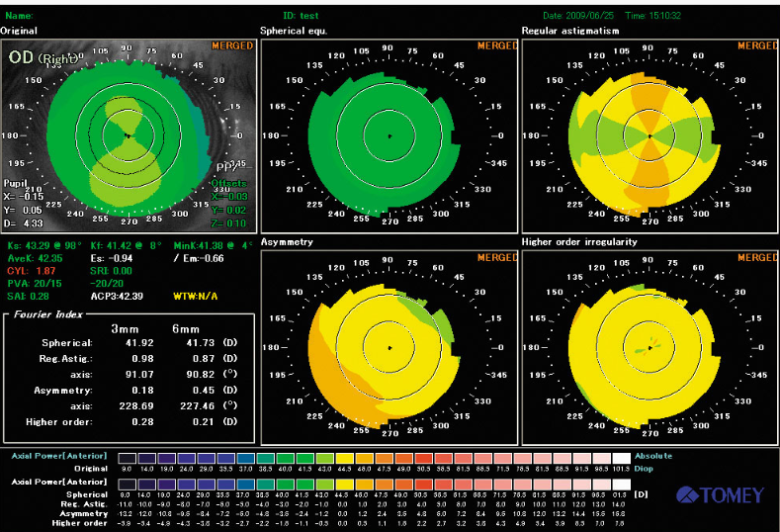This screenshot has height=532, width=780.
Task: Open the Original axial power map
Action: 129,135
